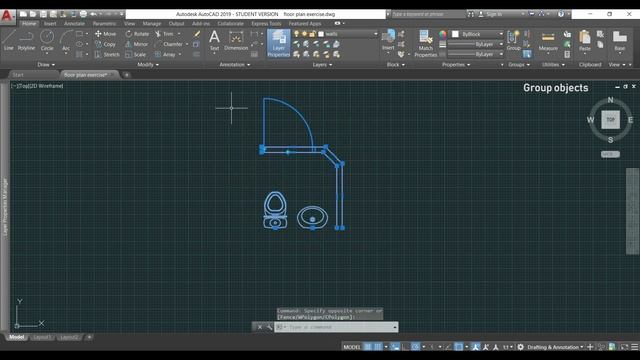This screenshot has height=360, width=640.
Task: Open the View ribbon tab
Action: (x=129, y=24)
